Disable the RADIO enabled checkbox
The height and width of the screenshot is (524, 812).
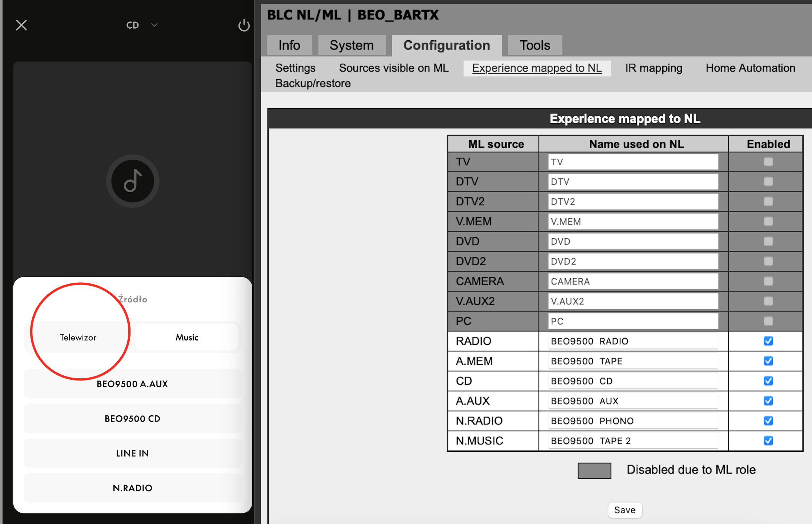click(768, 341)
